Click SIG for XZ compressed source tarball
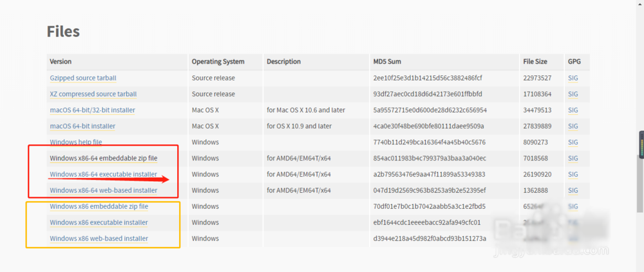 coord(573,94)
